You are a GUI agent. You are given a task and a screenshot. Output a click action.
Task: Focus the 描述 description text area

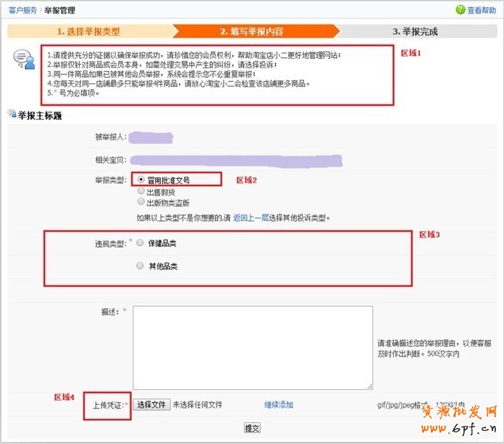point(253,348)
